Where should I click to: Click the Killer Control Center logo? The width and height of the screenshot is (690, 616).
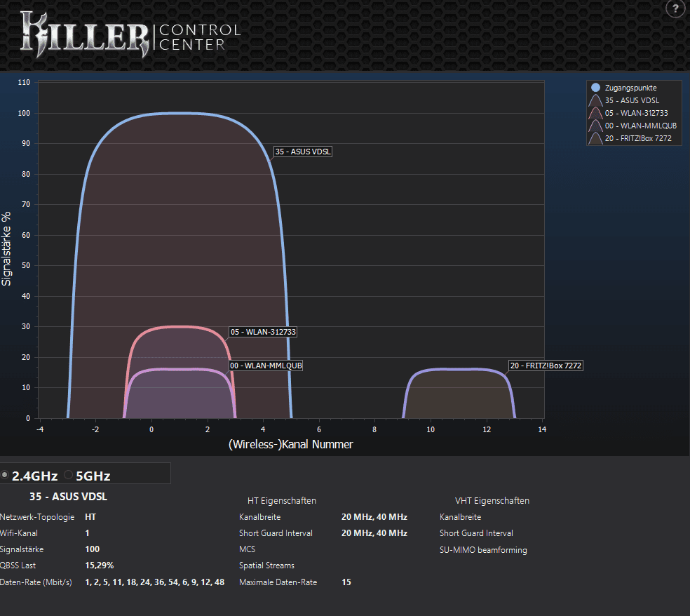[x=130, y=36]
